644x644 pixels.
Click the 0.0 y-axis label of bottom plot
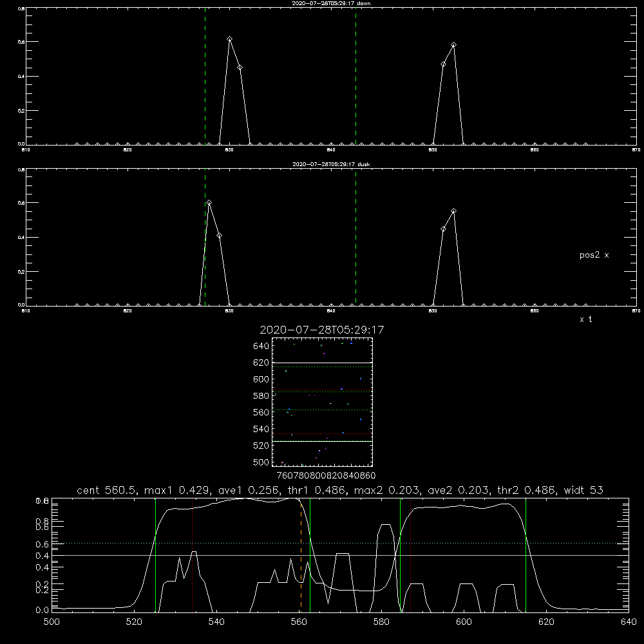(x=43, y=611)
